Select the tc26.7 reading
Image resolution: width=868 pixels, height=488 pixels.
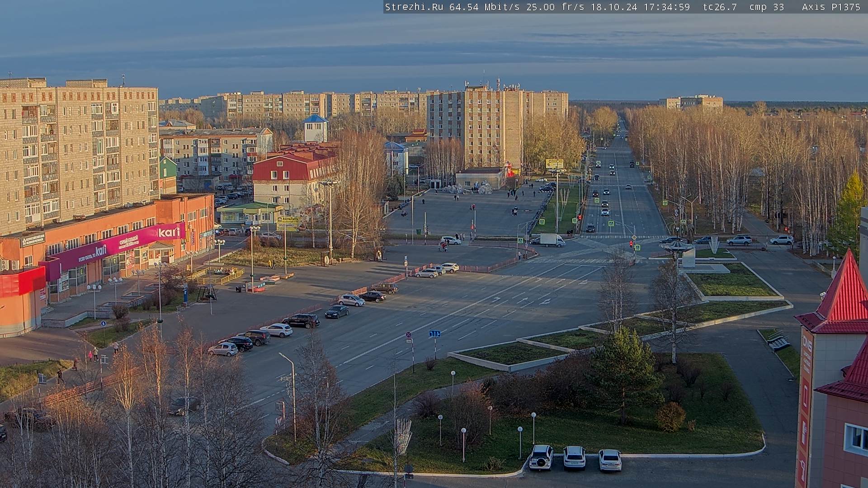(720, 7)
